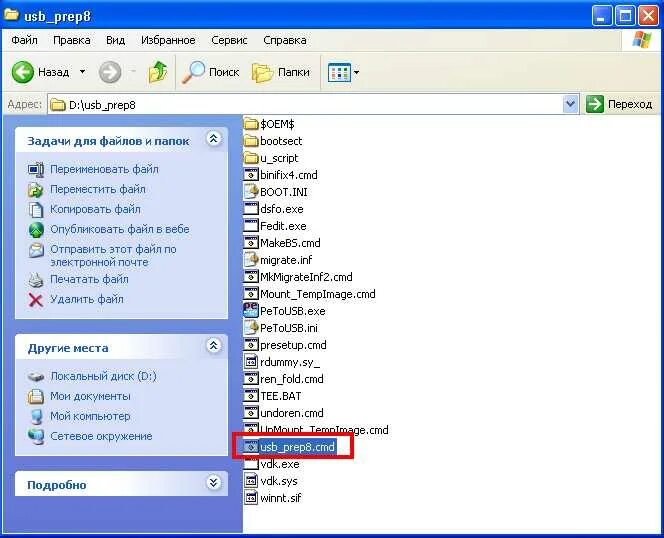Select the binifix4.cmd file icon
This screenshot has width=664, height=538.
click(x=251, y=175)
